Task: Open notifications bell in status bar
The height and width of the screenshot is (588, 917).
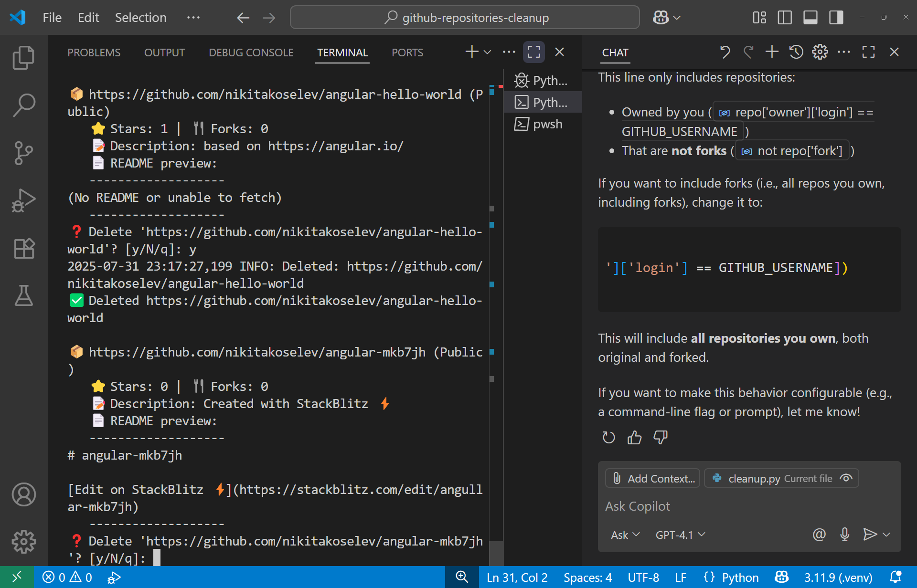Action: point(896,577)
